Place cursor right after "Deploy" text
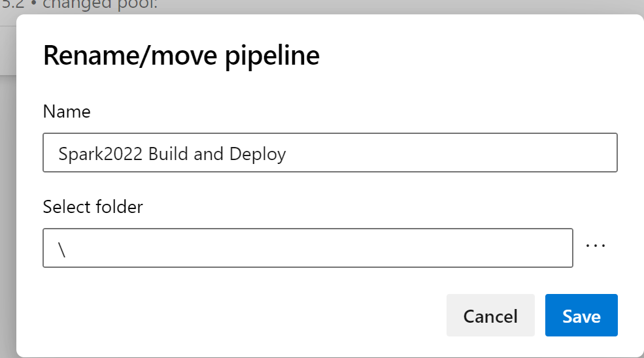Screen dimensions: 644x358 point(288,154)
